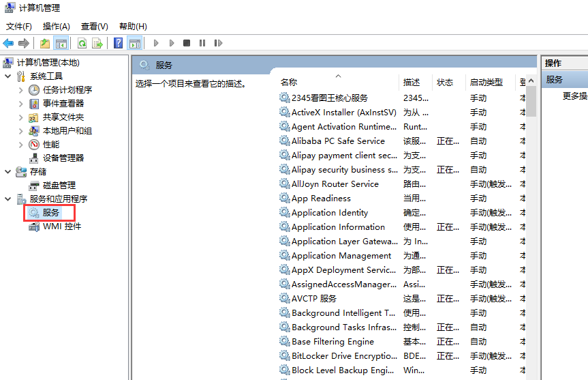Image resolution: width=588 pixels, height=380 pixels.
Task: Select the Alibaba PC Safe Service row
Action: [x=338, y=141]
